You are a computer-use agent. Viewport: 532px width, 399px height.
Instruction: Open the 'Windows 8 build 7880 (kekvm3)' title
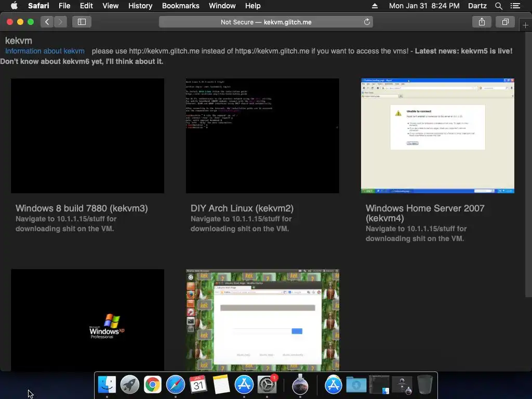pos(82,208)
